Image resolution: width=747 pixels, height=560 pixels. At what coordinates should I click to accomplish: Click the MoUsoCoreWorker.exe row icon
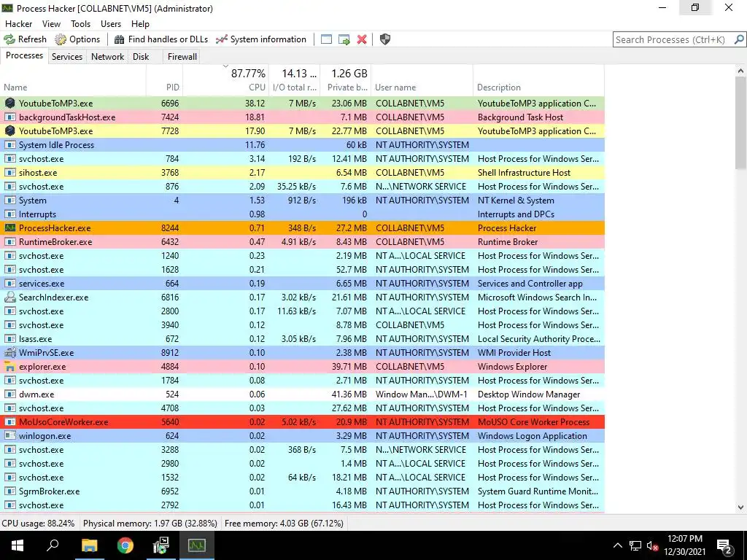9,422
